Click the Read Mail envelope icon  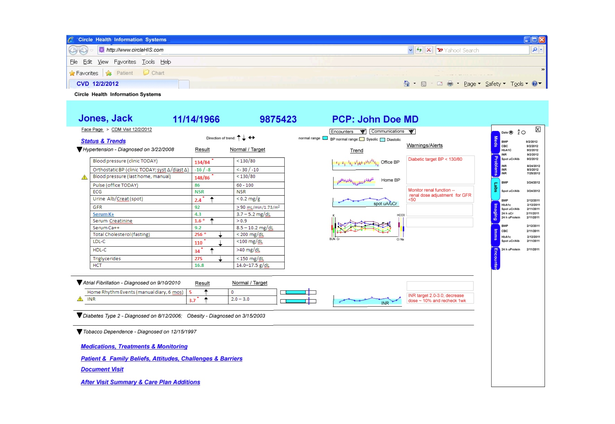point(440,84)
